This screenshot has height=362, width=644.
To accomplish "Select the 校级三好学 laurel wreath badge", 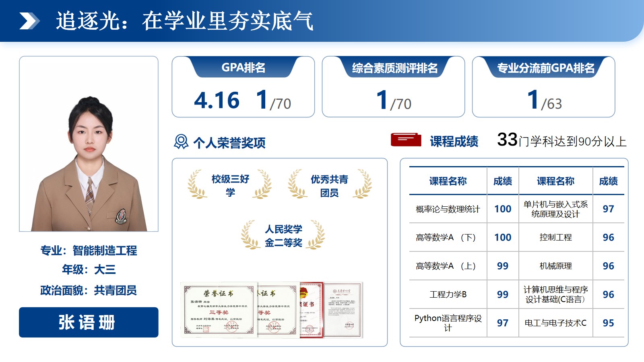I will coord(230,185).
